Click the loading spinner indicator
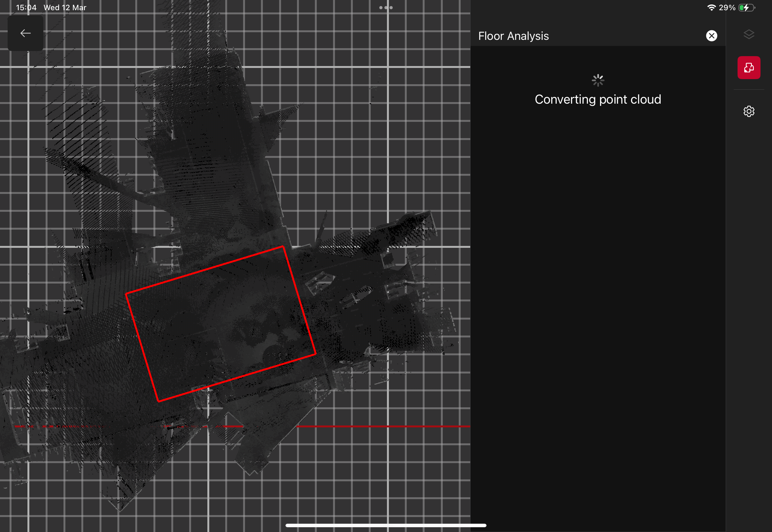The width and height of the screenshot is (772, 532). point(598,80)
